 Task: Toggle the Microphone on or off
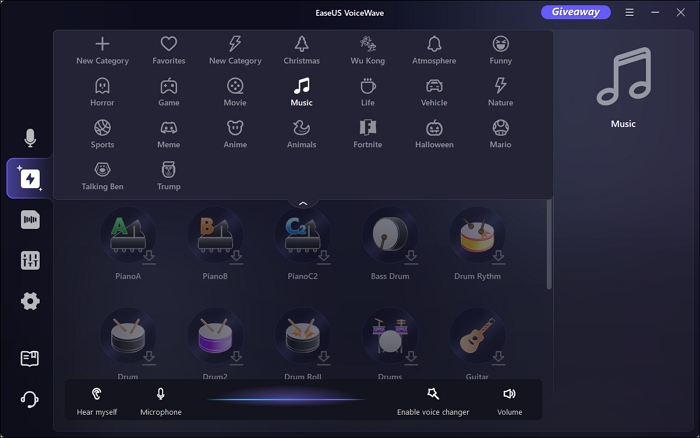pyautogui.click(x=160, y=400)
